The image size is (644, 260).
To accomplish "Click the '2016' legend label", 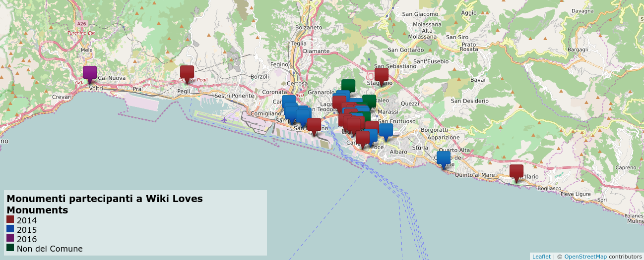I will click(27, 239).
